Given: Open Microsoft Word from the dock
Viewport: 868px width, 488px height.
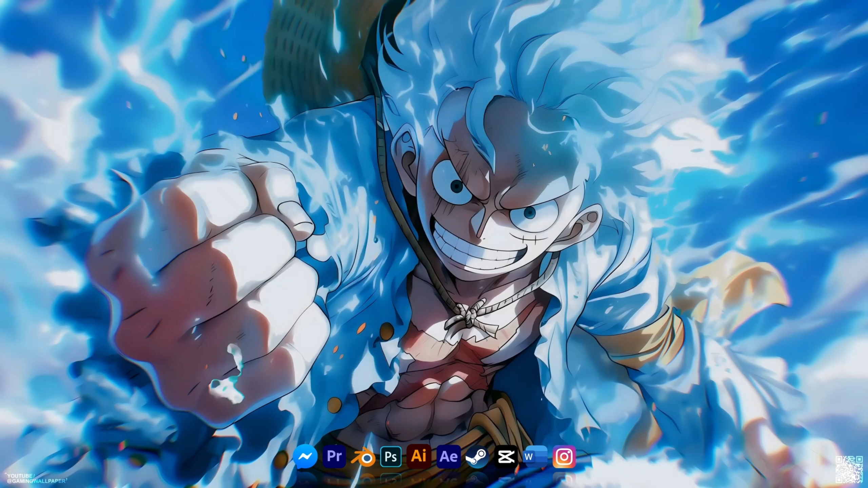Looking at the screenshot, I should click(535, 456).
